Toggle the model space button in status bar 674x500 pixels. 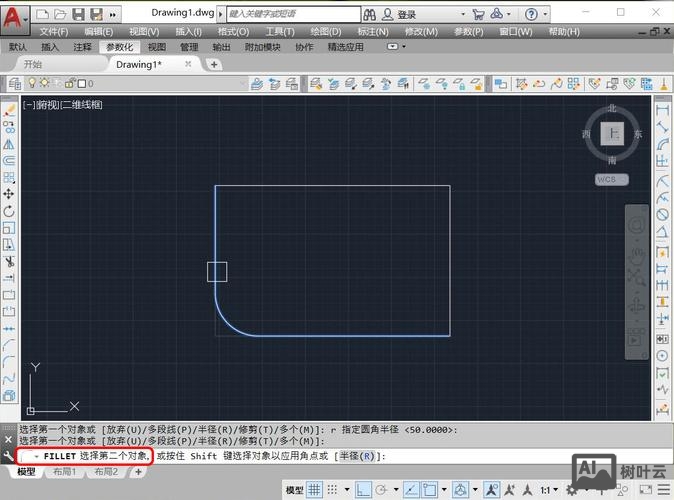294,490
